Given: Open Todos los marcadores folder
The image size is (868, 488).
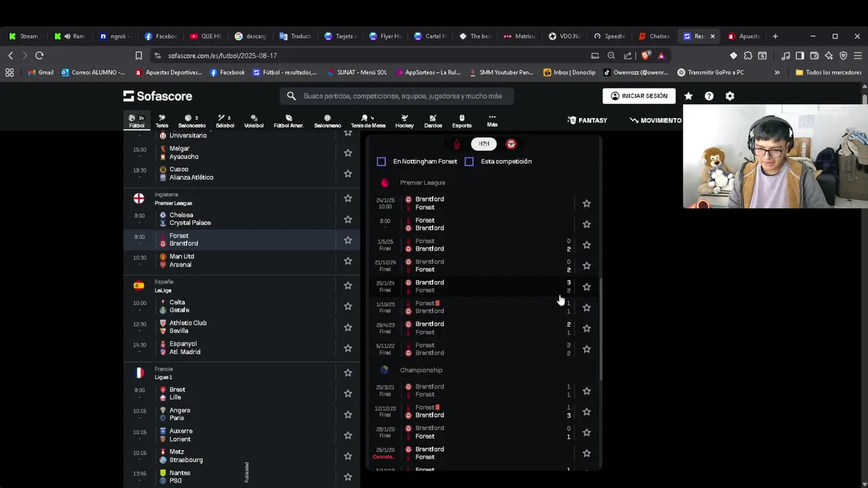Looking at the screenshot, I should click(828, 73).
